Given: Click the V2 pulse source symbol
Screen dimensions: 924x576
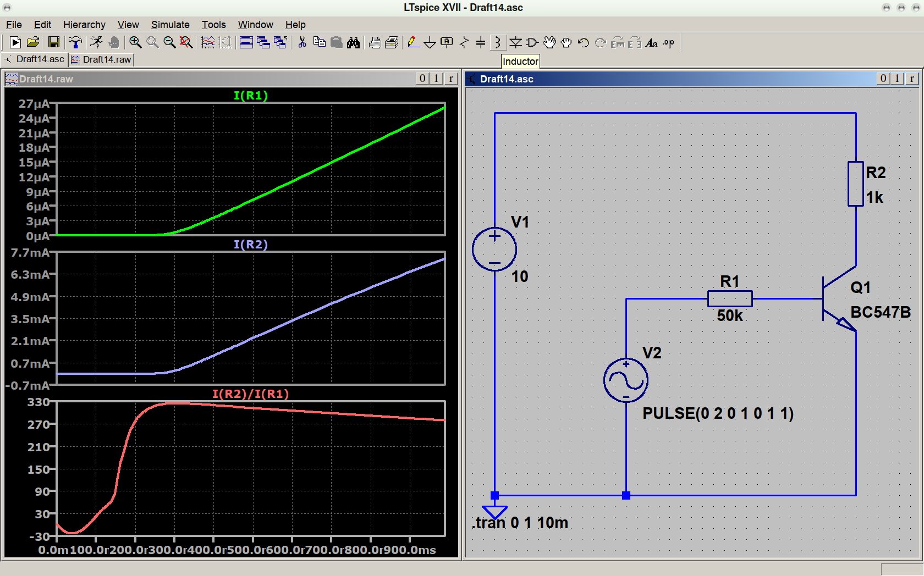Looking at the screenshot, I should tap(626, 380).
